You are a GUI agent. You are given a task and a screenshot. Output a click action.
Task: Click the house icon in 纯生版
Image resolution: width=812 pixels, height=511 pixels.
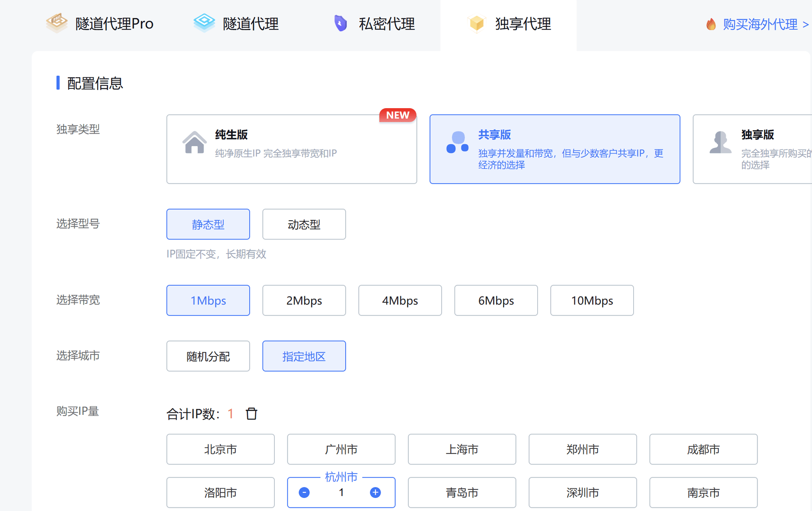click(194, 142)
